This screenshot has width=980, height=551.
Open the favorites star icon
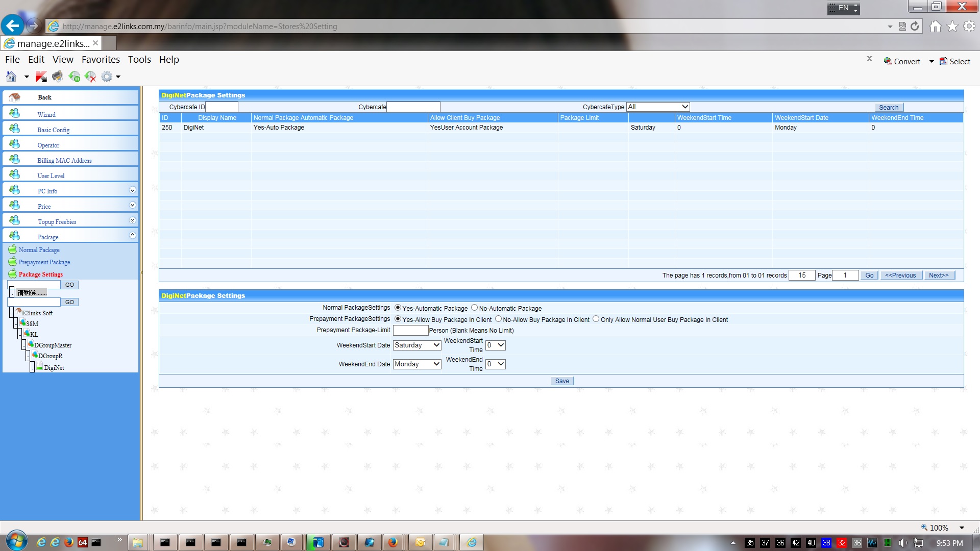[952, 26]
